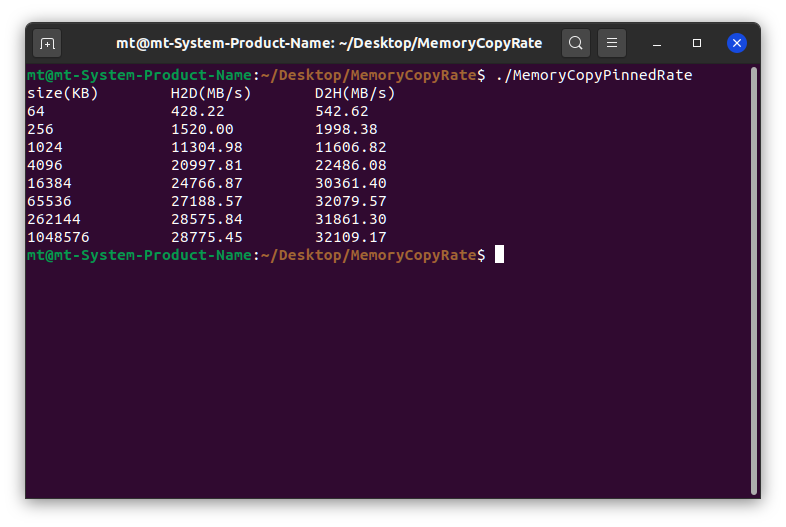Click the H2D value 428.22
The height and width of the screenshot is (527, 786).
point(197,111)
